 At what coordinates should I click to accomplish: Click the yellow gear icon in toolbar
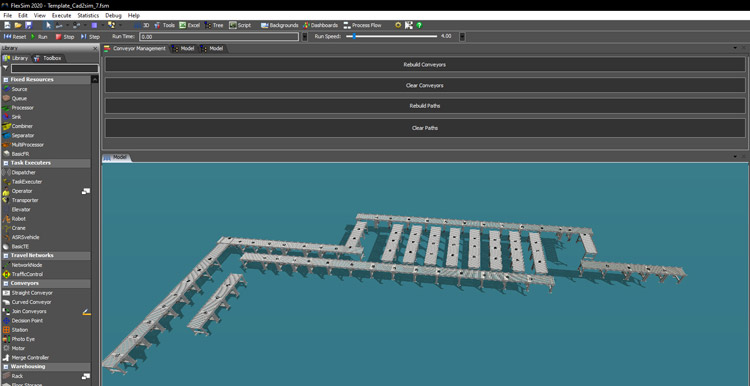click(398, 25)
